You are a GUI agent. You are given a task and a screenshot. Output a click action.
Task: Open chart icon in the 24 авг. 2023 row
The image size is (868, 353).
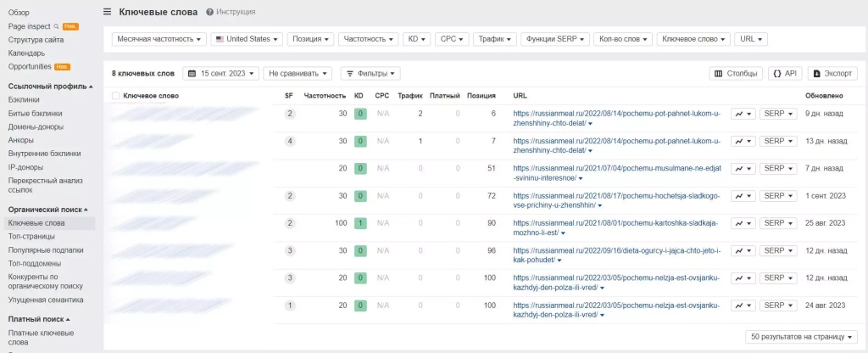coord(743,305)
